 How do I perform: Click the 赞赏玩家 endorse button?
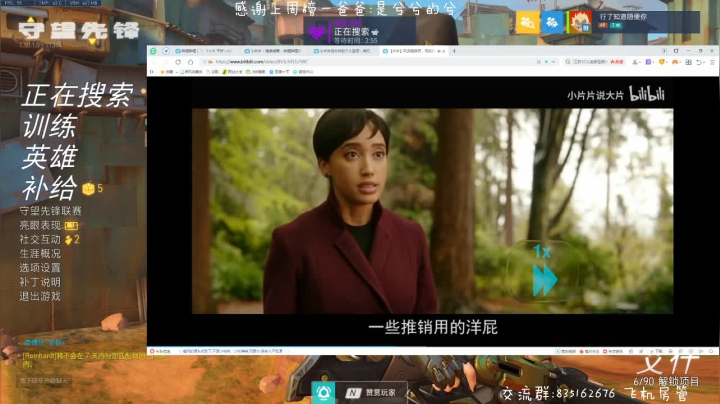tap(371, 393)
